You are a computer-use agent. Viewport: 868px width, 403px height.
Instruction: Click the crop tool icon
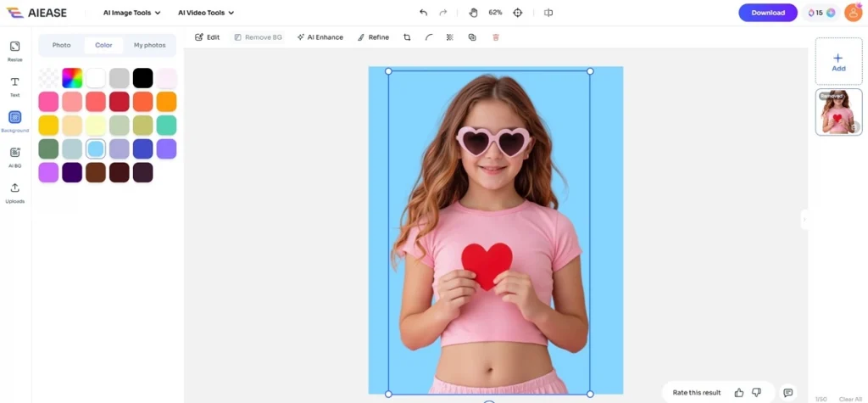tap(407, 37)
